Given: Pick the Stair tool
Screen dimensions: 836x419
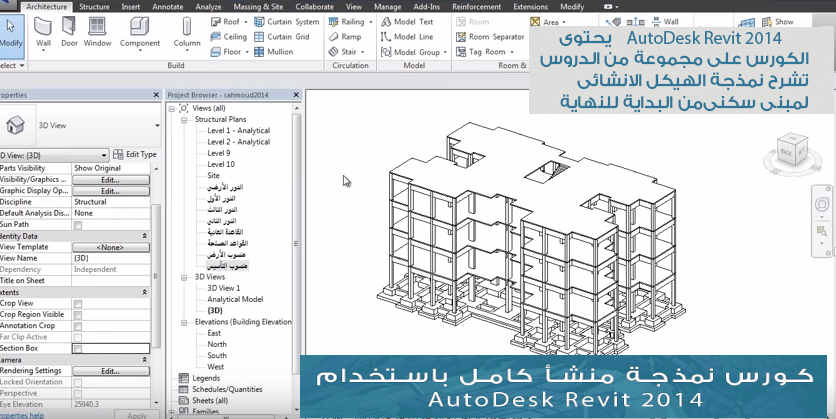Looking at the screenshot, I should tap(343, 52).
